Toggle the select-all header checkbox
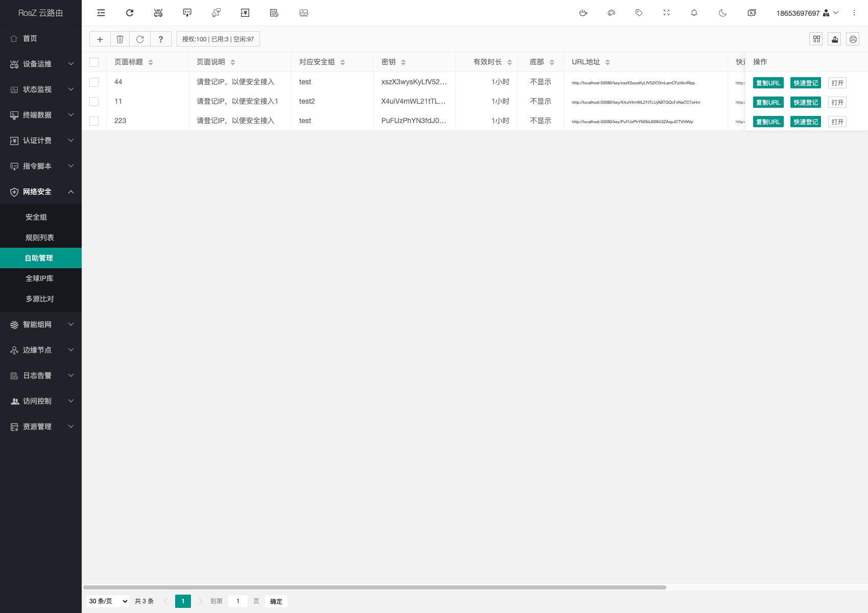868x613 pixels. click(x=94, y=62)
